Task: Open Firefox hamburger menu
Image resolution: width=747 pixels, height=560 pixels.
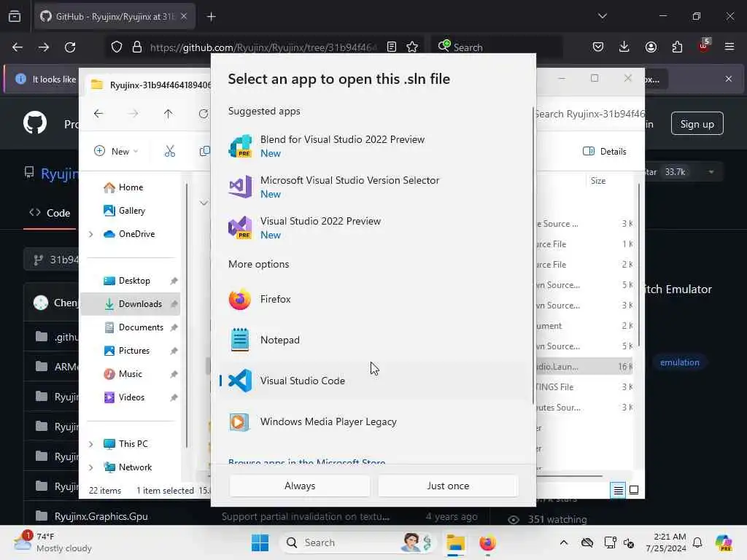Action: point(729,47)
